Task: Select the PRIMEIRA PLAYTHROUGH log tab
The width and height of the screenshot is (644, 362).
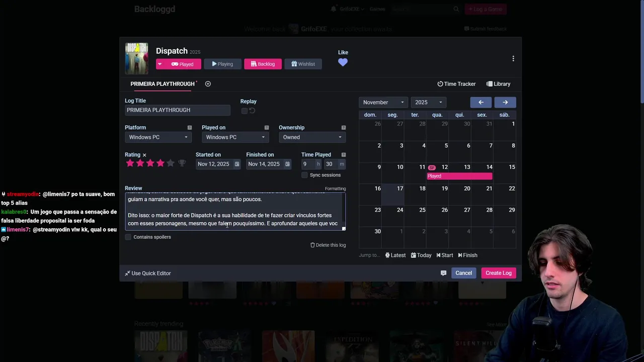Action: (x=163, y=84)
